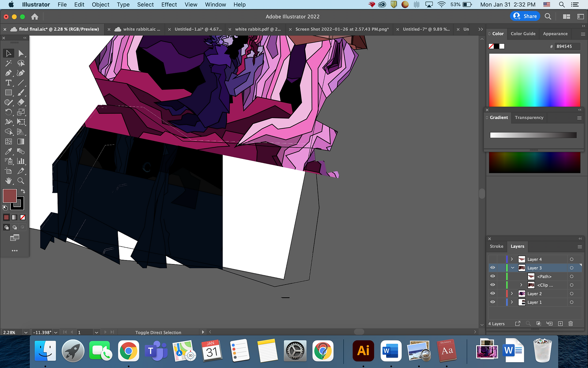588x368 pixels.
Task: Hide Layer 1 using eye icon
Action: (492, 302)
